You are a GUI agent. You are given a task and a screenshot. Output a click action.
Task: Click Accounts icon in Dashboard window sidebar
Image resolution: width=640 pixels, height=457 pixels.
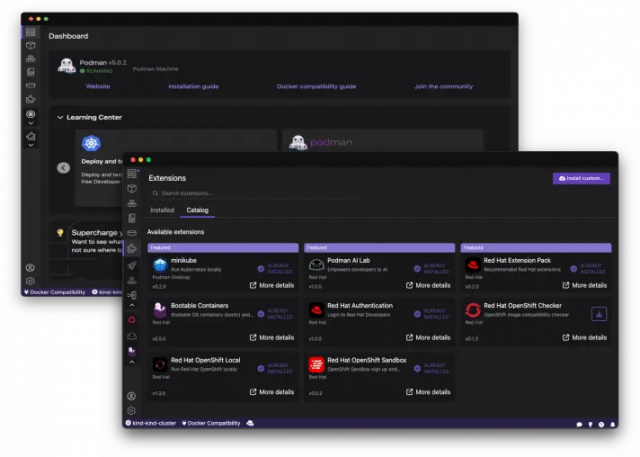tap(30, 268)
